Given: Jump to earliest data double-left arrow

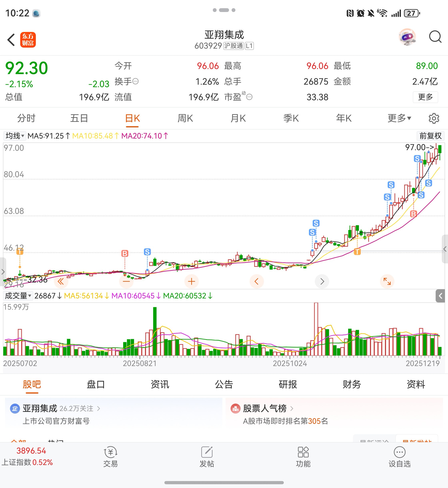Looking at the screenshot, I should [61, 281].
